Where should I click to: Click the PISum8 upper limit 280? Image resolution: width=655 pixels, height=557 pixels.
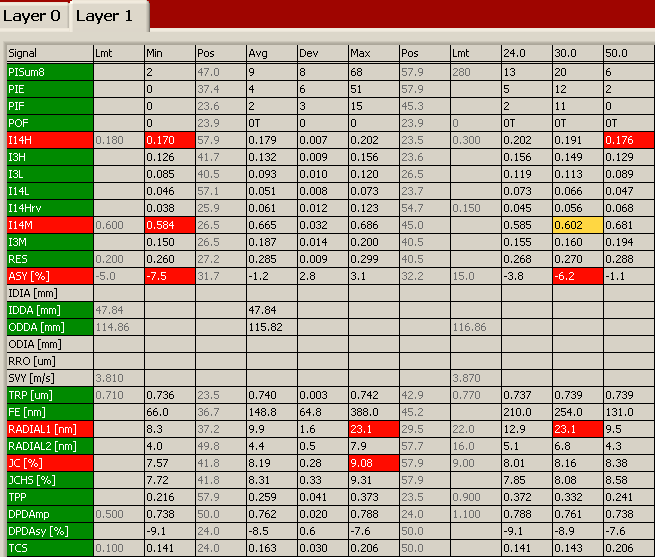[x=476, y=72]
